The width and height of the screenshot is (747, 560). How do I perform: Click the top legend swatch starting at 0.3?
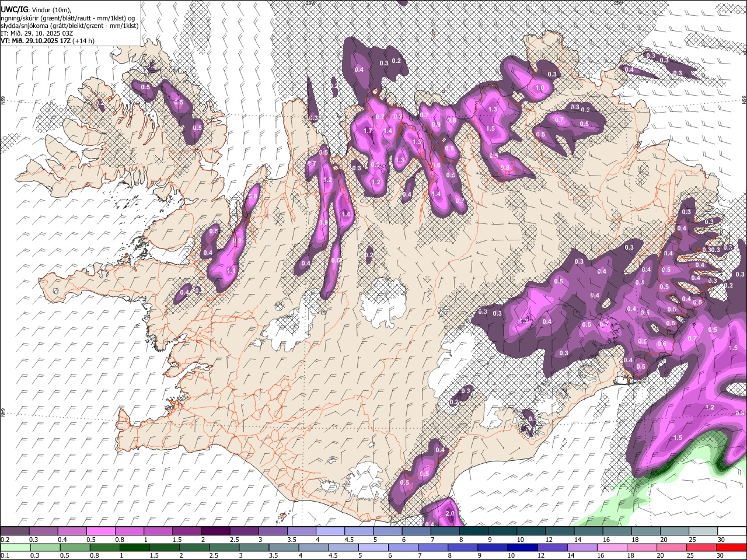tap(43, 531)
